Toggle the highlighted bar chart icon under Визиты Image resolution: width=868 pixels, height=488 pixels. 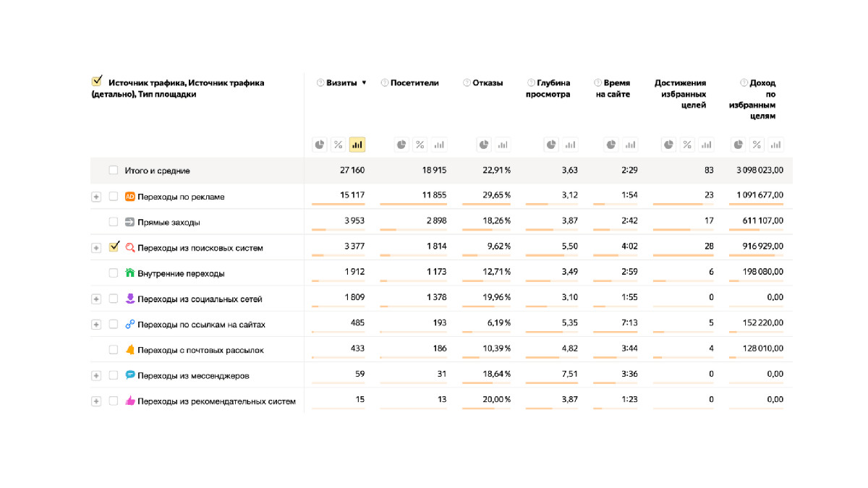357,145
